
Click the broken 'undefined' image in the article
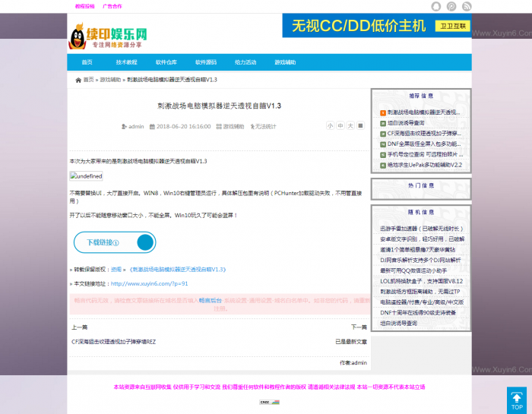click(85, 175)
